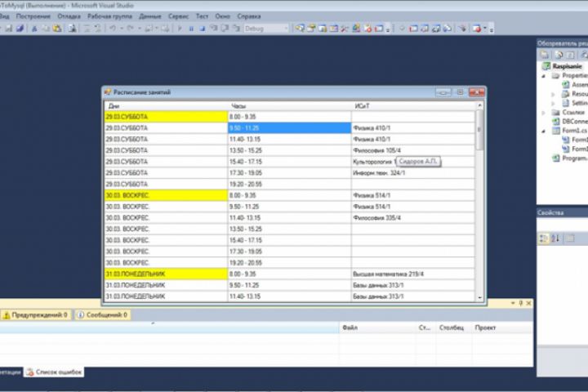Click the Paste clipboard icon
The image size is (588, 392).
57,29
